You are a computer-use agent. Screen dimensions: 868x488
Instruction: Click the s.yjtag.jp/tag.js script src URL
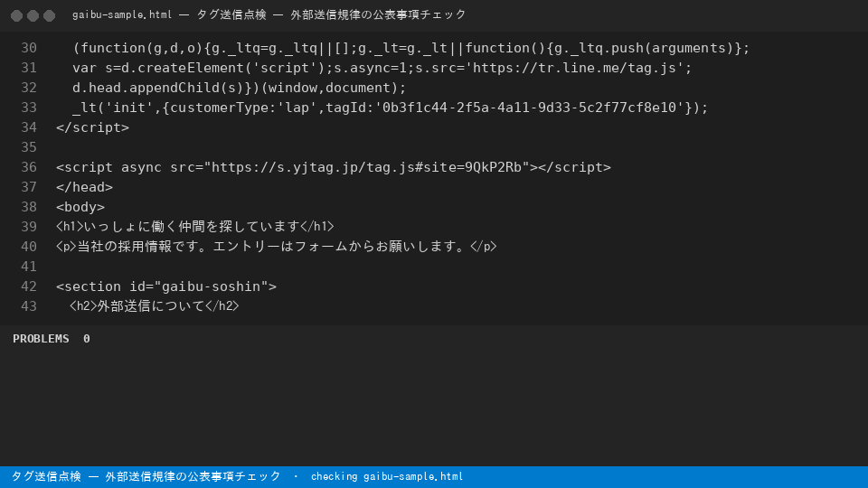[x=366, y=167]
